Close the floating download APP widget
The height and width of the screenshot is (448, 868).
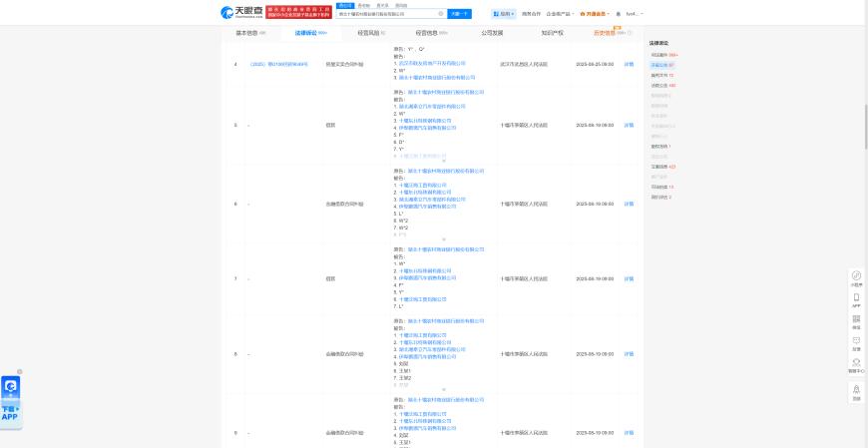[19, 371]
